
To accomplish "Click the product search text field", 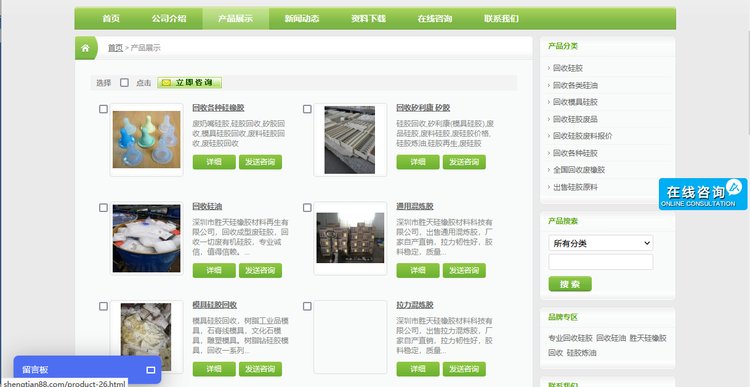I will pos(600,262).
